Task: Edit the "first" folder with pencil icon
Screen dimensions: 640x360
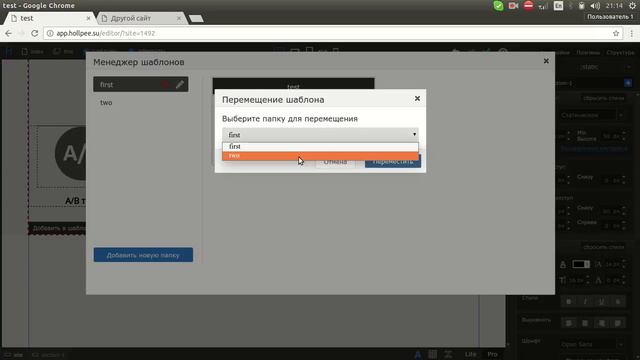Action: click(x=180, y=84)
